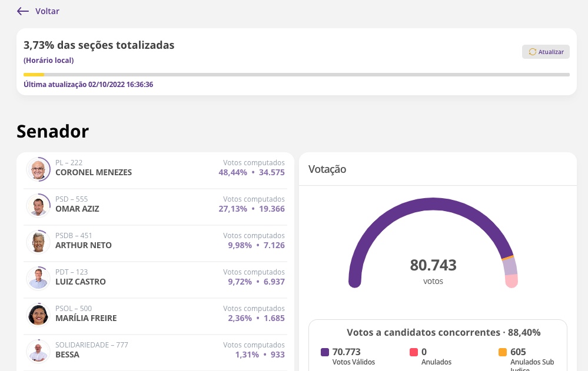This screenshot has height=371, width=588.
Task: Click Coronel Menezes vote count 34.575
Action: 271,172
